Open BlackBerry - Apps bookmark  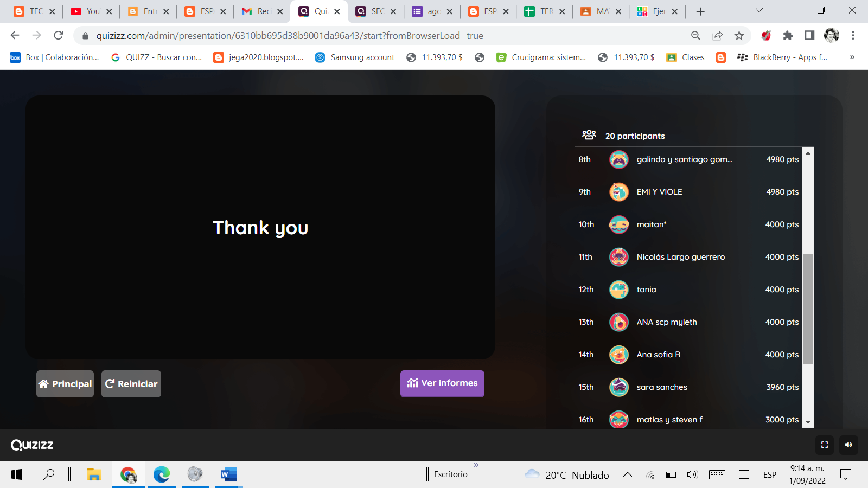point(782,57)
